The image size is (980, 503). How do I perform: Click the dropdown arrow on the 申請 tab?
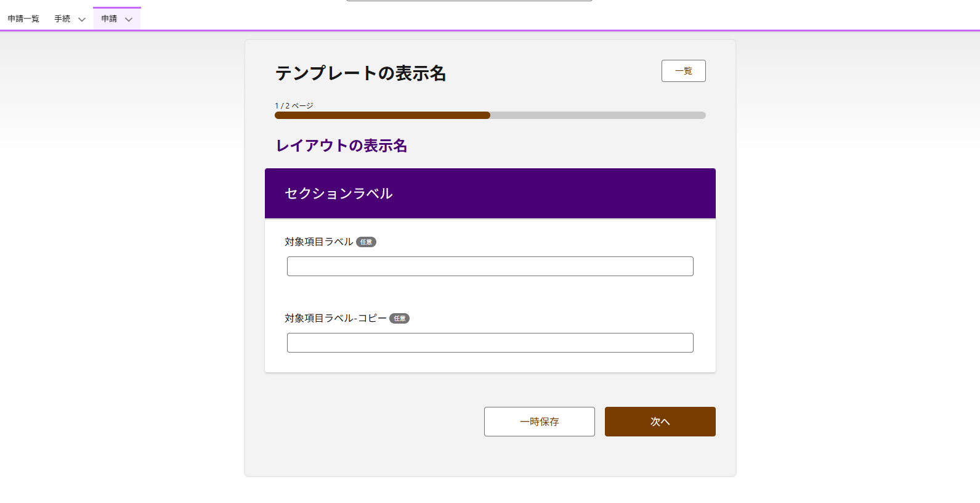point(129,19)
